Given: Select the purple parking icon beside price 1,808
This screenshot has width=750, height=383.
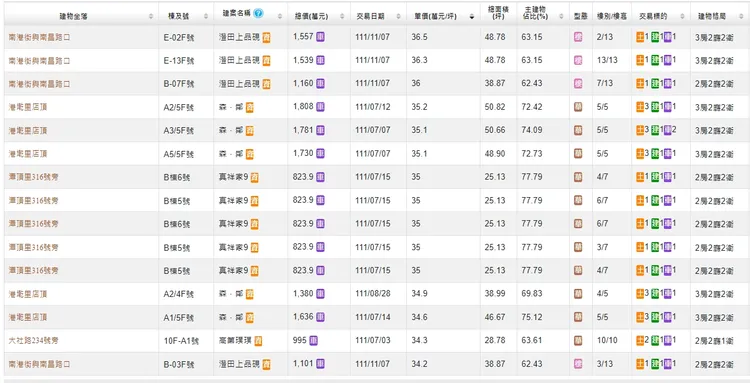Looking at the screenshot, I should (320, 107).
